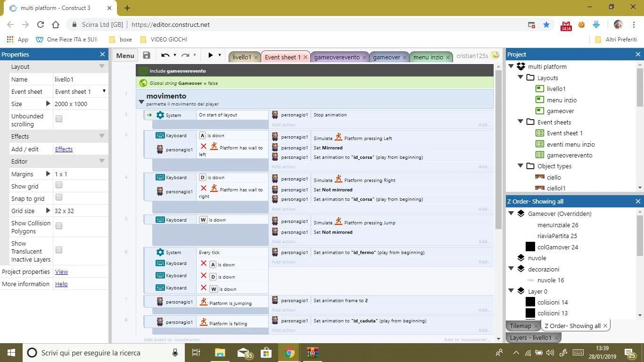Close the Z Order panel
This screenshot has height=362, width=644.
(x=638, y=201)
